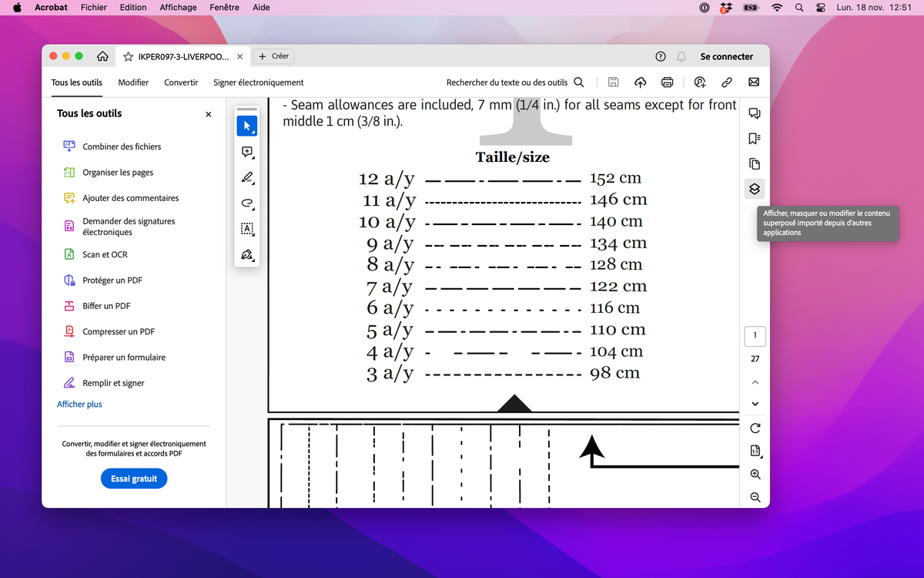Click the Se connecter button
924x578 pixels.
tap(726, 56)
